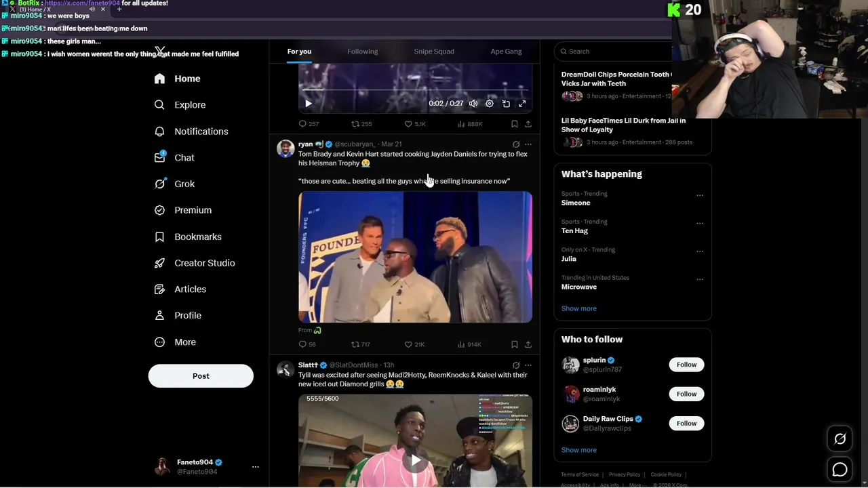The width and height of the screenshot is (868, 488).
Task: Click the Post button
Action: click(x=201, y=376)
